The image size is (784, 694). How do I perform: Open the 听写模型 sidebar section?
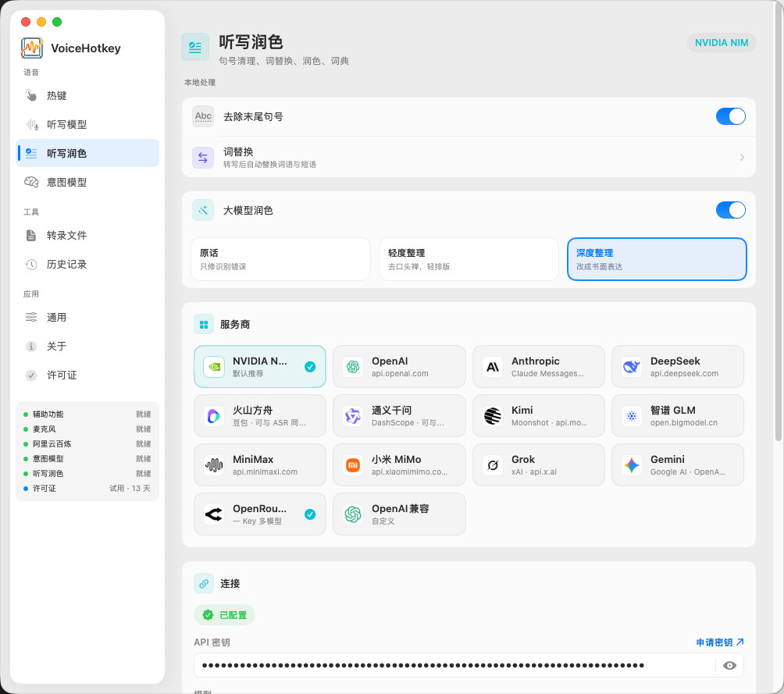[x=87, y=124]
